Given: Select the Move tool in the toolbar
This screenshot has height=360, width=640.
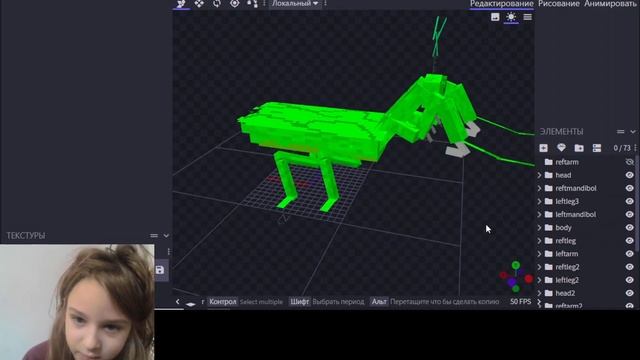Looking at the screenshot, I should (199, 4).
